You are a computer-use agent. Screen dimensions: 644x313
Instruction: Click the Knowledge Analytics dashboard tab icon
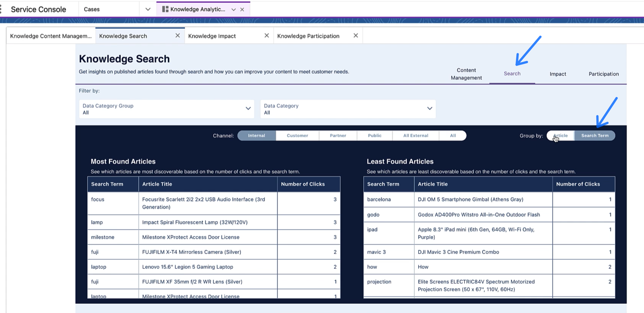point(165,9)
